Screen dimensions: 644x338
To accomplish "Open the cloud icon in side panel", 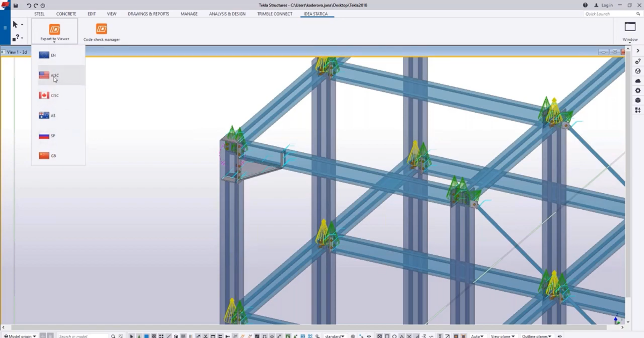I will [x=638, y=81].
